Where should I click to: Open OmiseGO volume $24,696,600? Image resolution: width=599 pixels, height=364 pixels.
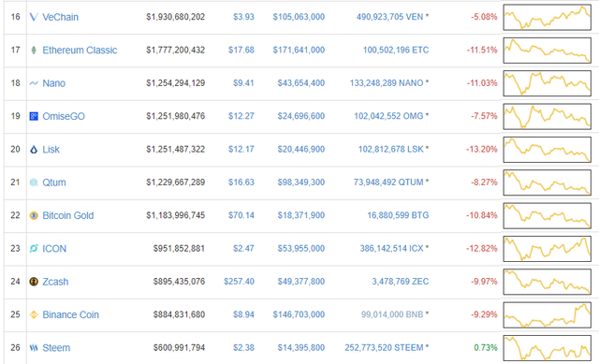(301, 116)
